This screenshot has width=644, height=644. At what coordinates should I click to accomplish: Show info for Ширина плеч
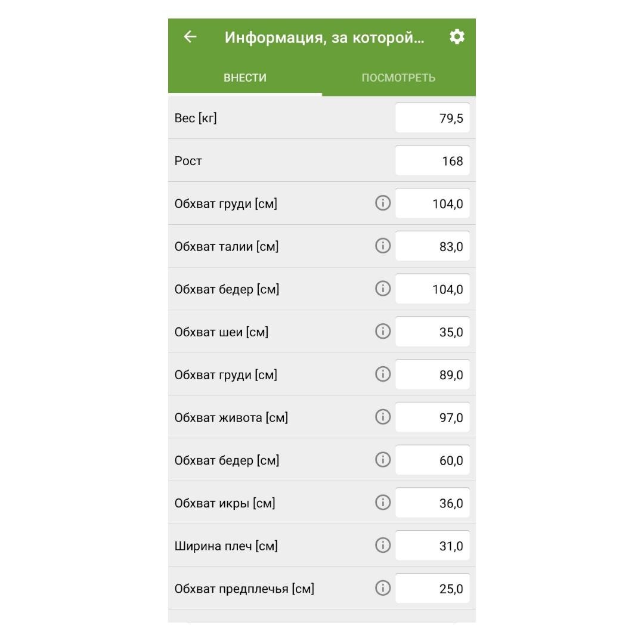coord(383,546)
